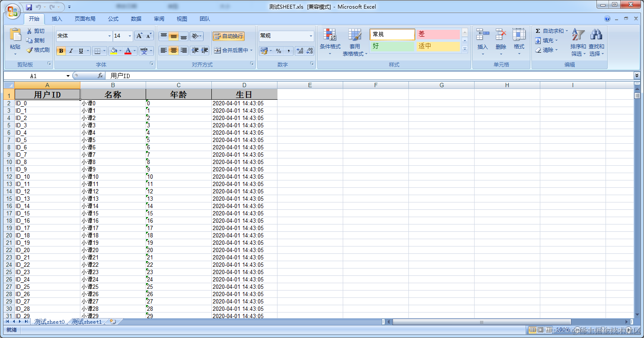
Task: Insert new worksheet tab icon
Action: pos(113,322)
